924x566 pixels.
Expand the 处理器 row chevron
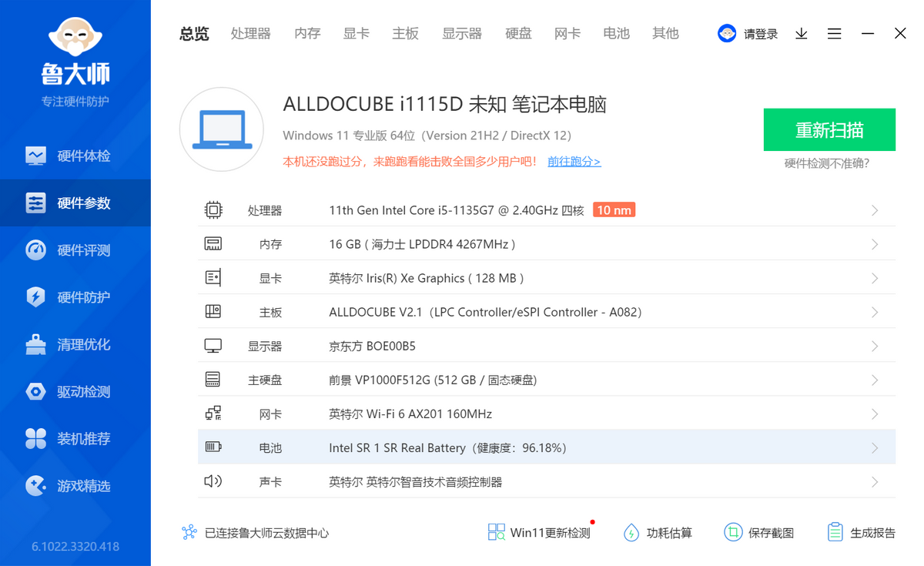[x=875, y=210]
